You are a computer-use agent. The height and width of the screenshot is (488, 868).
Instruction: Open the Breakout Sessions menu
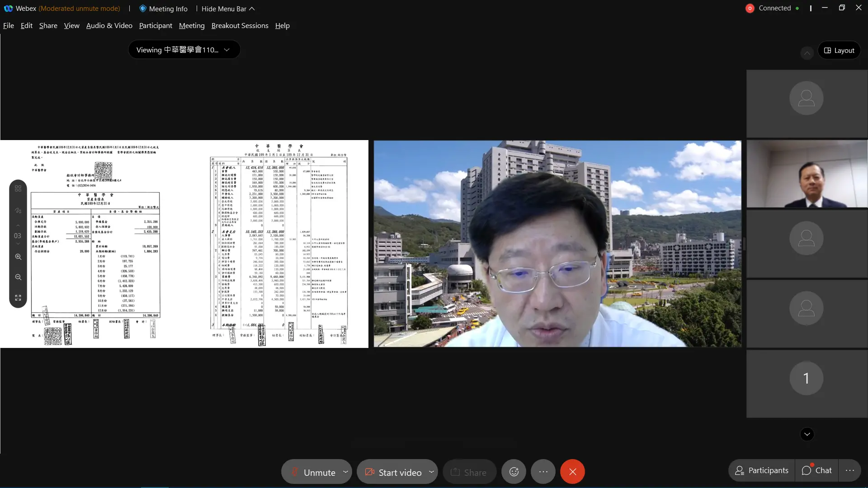(x=240, y=26)
